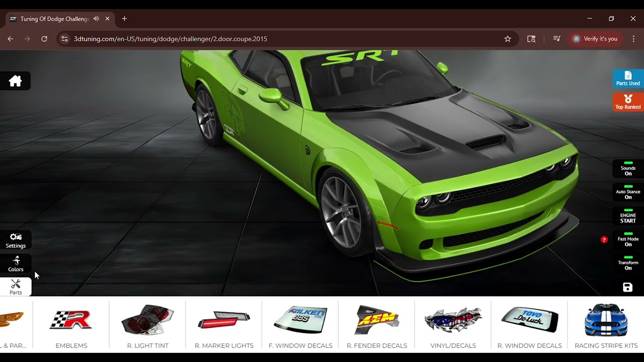Open media controls icon

click(x=556, y=39)
